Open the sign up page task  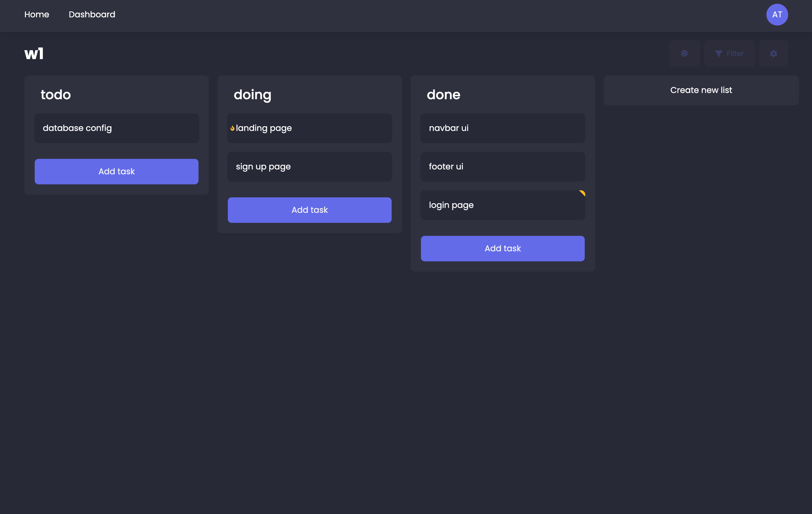click(x=309, y=166)
